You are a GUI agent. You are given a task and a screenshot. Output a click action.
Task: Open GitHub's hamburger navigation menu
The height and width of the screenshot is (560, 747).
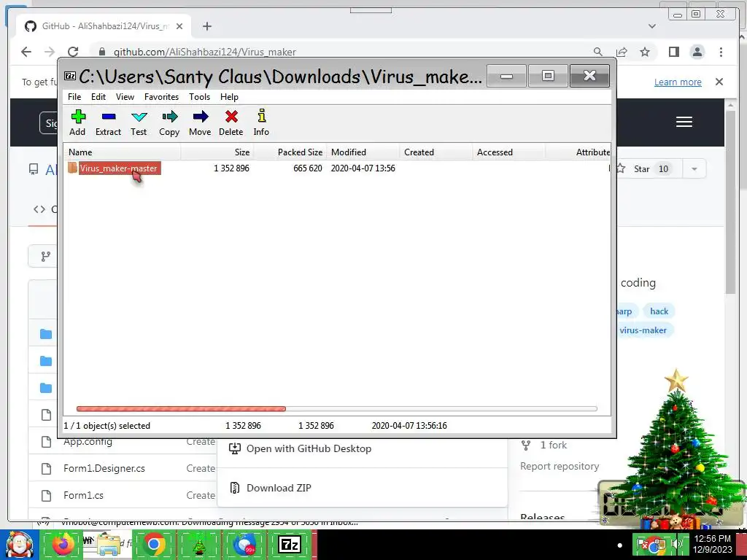pos(684,122)
